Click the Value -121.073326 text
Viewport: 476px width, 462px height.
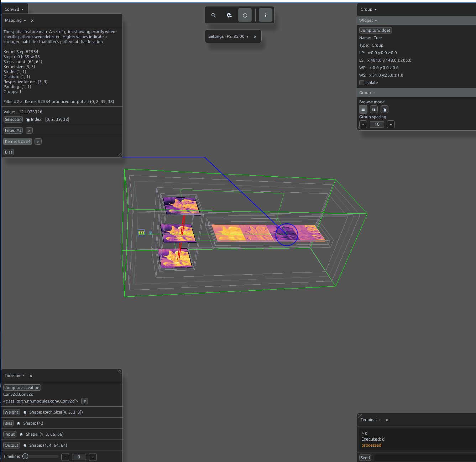pos(23,112)
